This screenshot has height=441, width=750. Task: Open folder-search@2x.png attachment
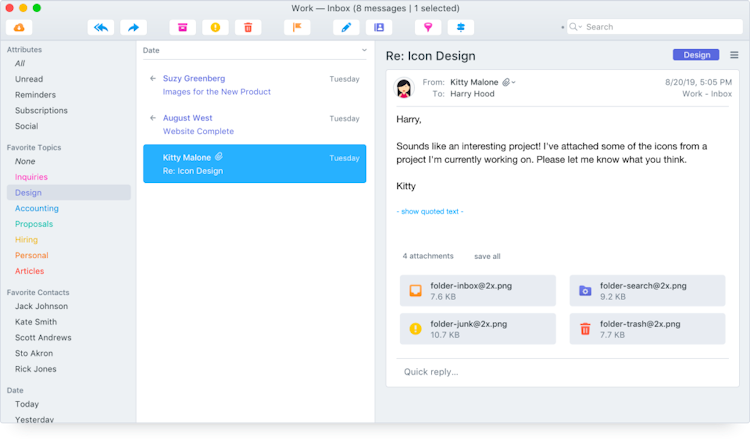click(647, 290)
